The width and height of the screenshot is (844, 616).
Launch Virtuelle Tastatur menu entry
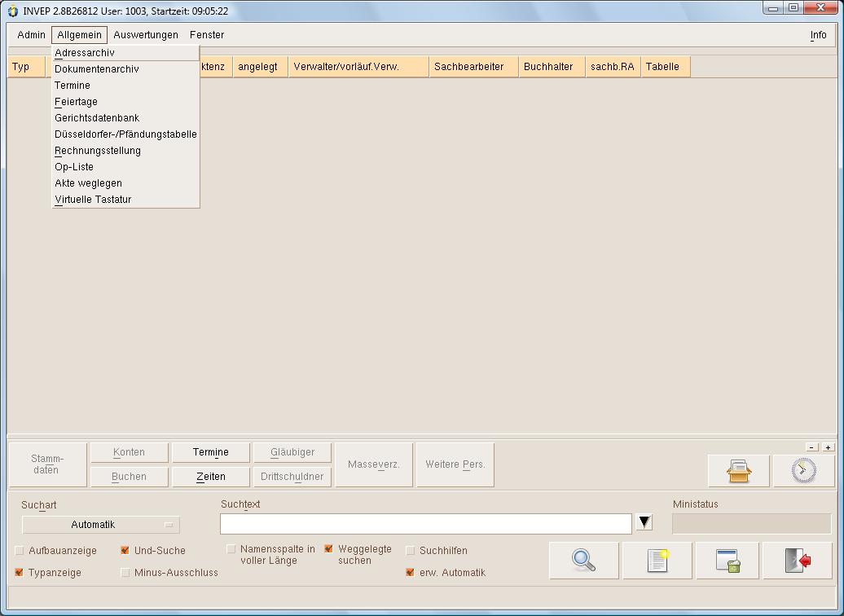(125, 200)
